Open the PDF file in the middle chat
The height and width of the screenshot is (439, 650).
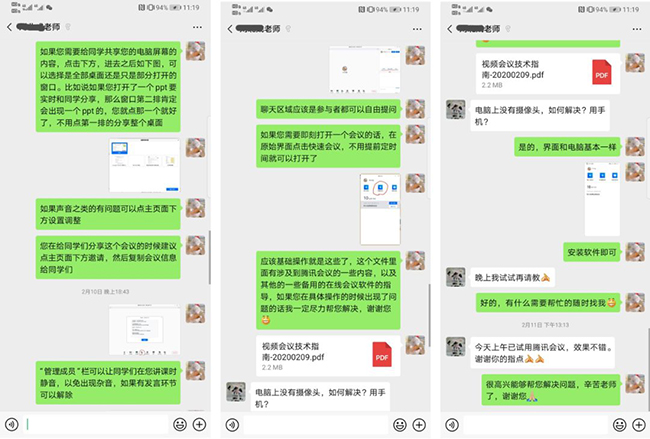pyautogui.click(x=328, y=356)
